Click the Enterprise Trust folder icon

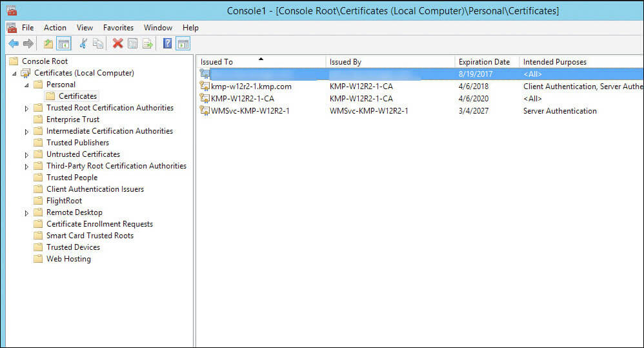pyautogui.click(x=38, y=119)
